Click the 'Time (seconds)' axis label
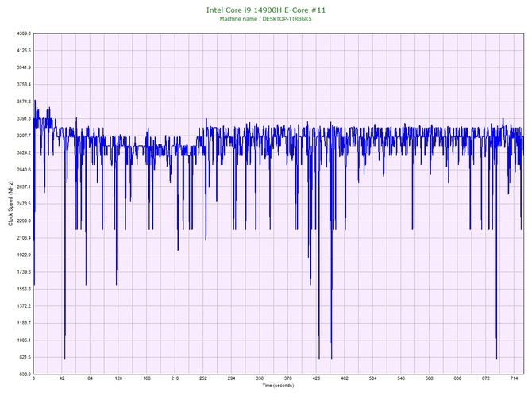 click(x=278, y=386)
